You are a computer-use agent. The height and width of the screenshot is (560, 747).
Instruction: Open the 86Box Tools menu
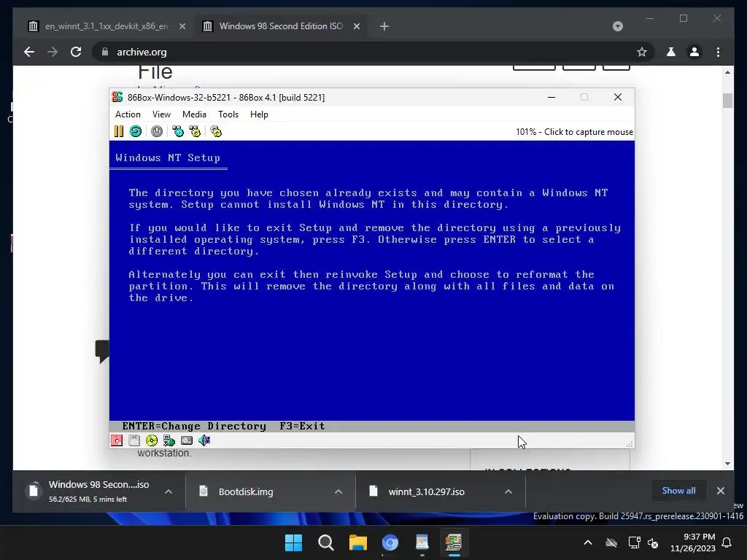point(228,114)
